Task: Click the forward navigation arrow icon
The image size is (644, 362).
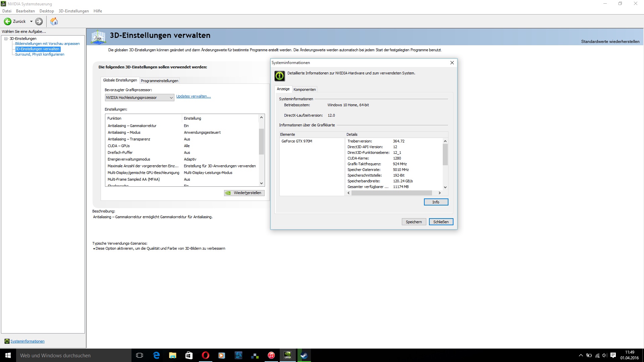Action: pos(39,21)
